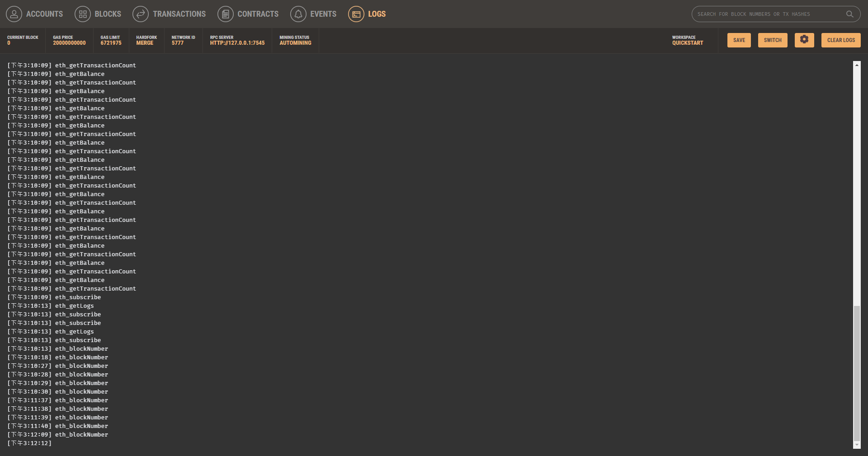Screen dimensions: 868x456
Task: Click the 3:11:40 eth_blockNumber log entry
Action: pos(57,426)
